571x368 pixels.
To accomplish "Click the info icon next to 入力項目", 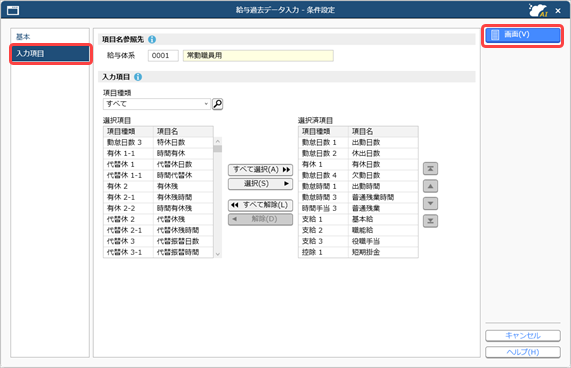I will coord(138,77).
